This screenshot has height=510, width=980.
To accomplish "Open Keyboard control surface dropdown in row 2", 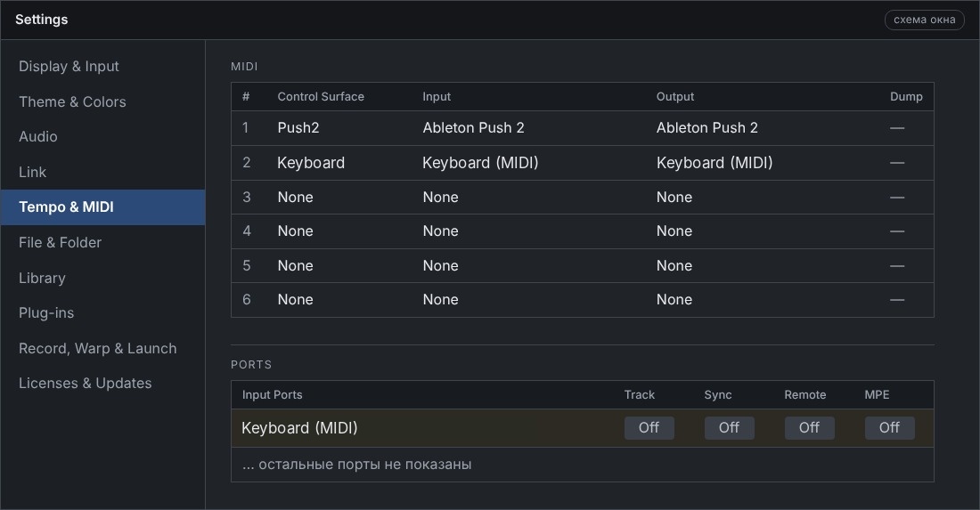I will click(311, 163).
